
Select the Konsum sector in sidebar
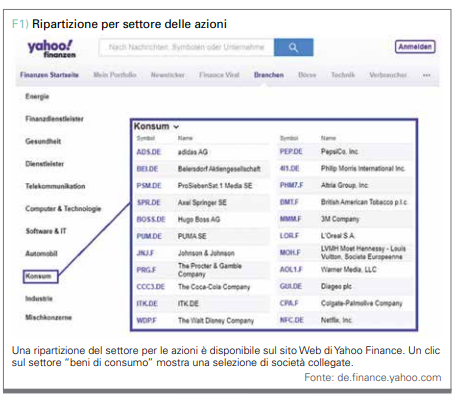pyautogui.click(x=40, y=276)
